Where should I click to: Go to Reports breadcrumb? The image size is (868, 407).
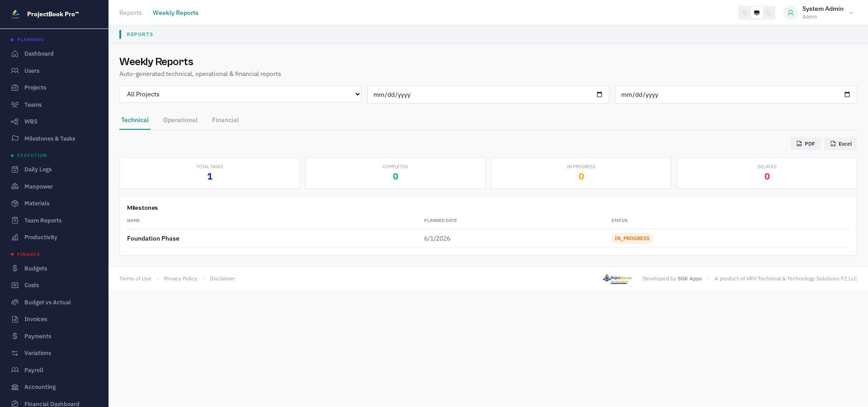[x=131, y=13]
